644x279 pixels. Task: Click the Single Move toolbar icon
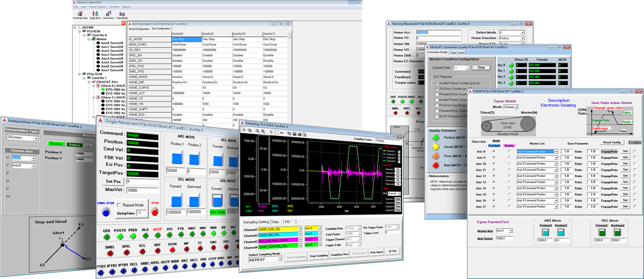click(x=95, y=15)
